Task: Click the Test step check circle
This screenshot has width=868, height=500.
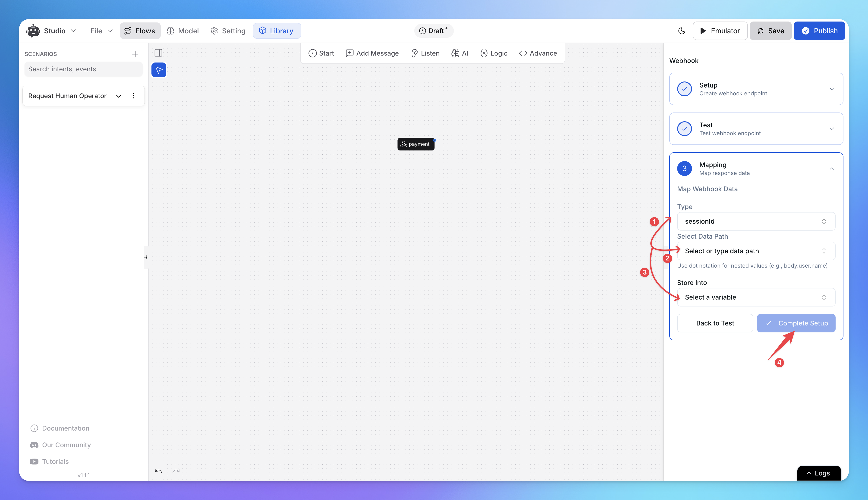Action: [x=684, y=129]
